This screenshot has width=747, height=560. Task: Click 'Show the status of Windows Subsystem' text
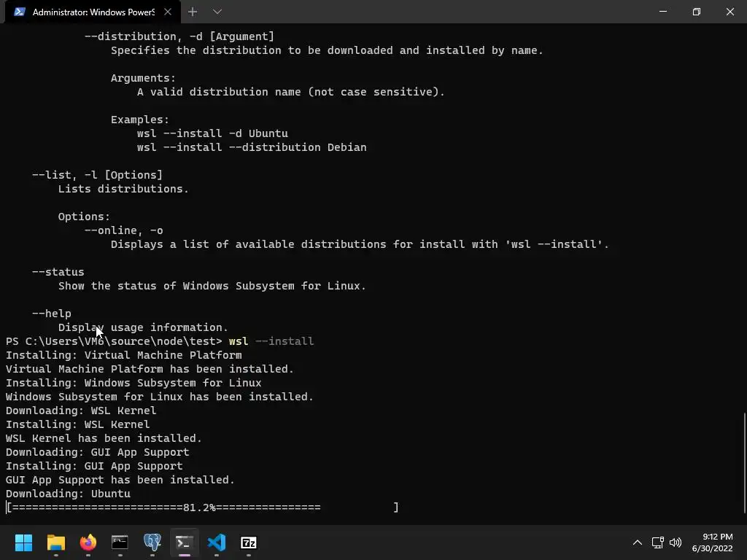[177, 286]
